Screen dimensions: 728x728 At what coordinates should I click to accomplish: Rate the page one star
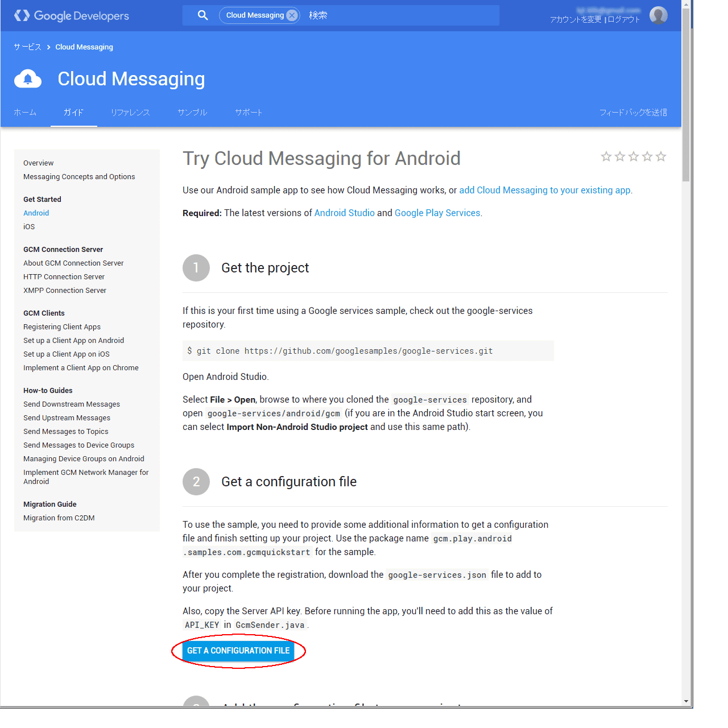coord(606,156)
